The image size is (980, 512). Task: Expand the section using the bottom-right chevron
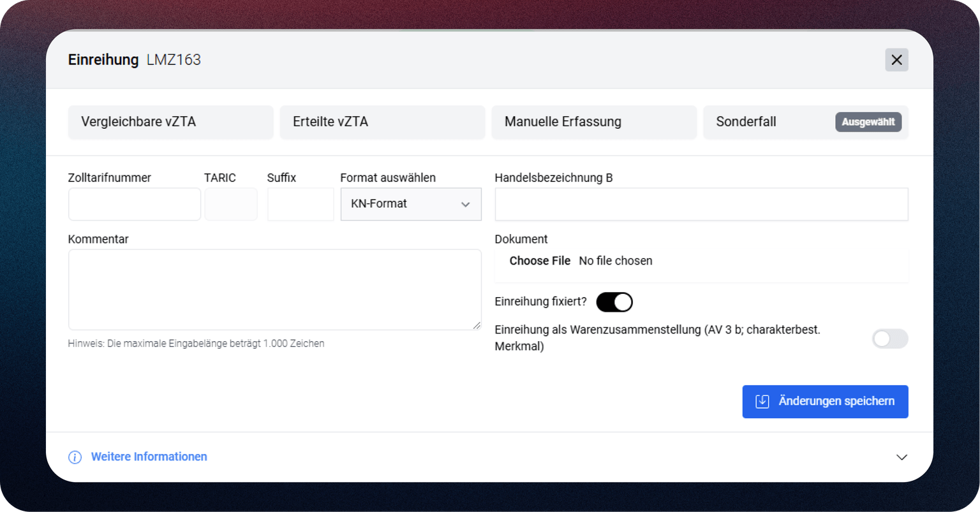(x=901, y=457)
